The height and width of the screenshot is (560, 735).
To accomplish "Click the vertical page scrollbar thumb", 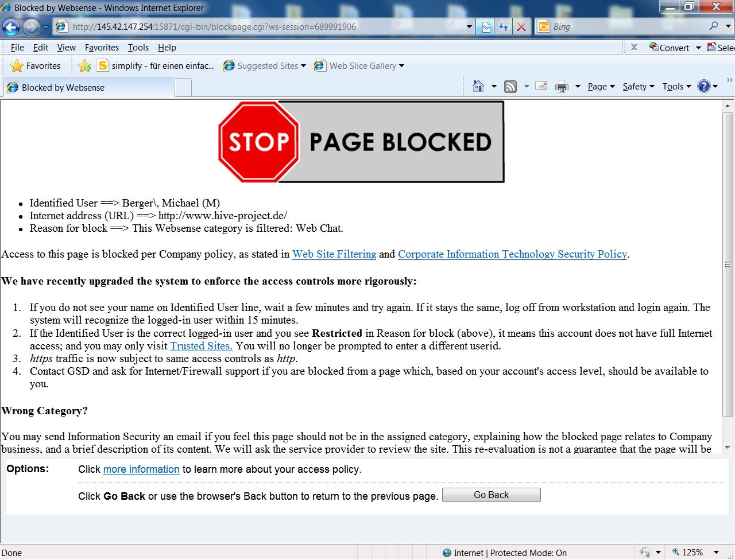I will click(x=728, y=264).
